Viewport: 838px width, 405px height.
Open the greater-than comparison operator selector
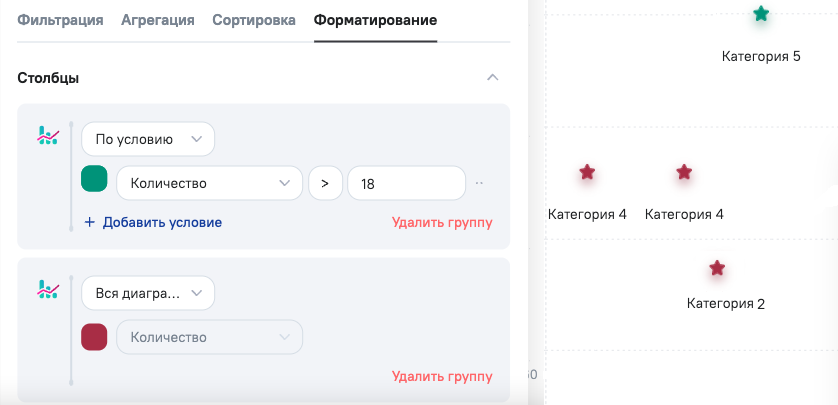click(324, 183)
